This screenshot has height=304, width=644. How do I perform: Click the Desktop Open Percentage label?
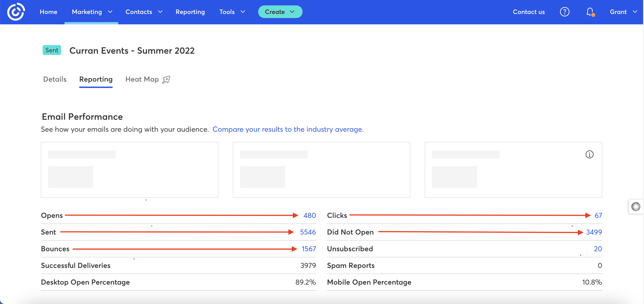85,282
